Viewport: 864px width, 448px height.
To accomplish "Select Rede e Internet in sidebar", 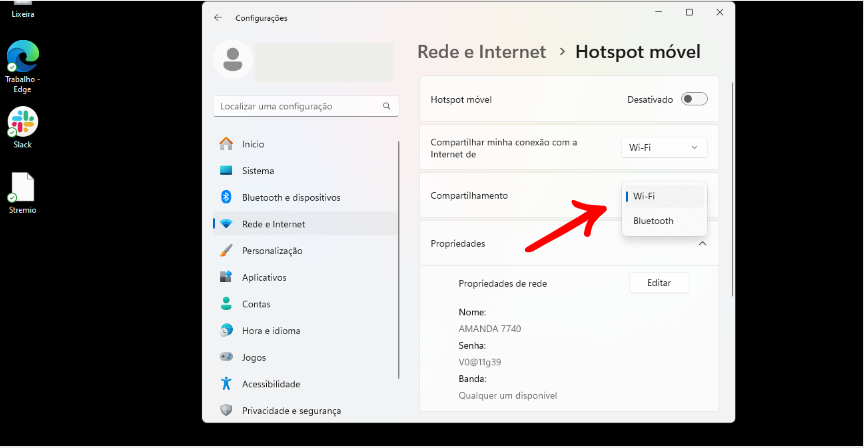I will point(305,224).
